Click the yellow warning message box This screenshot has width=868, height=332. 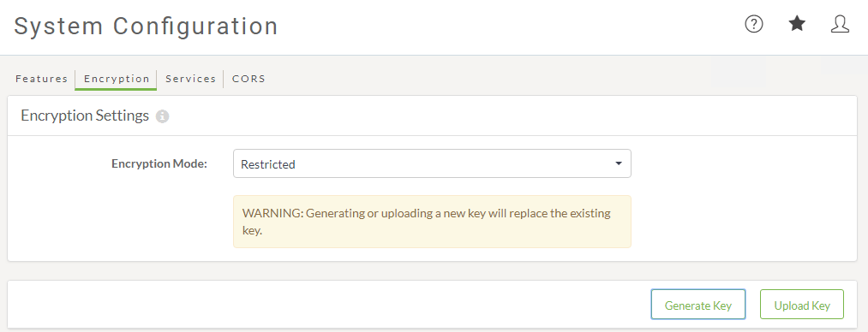[x=432, y=222]
